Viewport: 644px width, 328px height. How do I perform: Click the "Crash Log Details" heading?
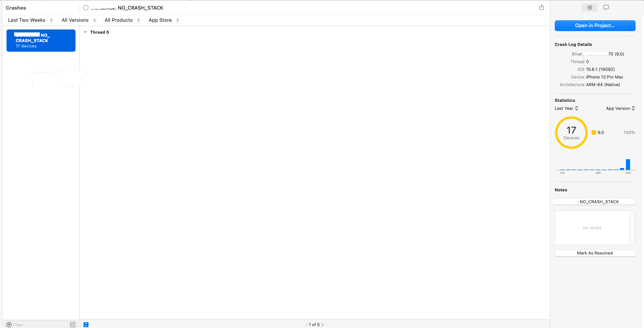[574, 44]
